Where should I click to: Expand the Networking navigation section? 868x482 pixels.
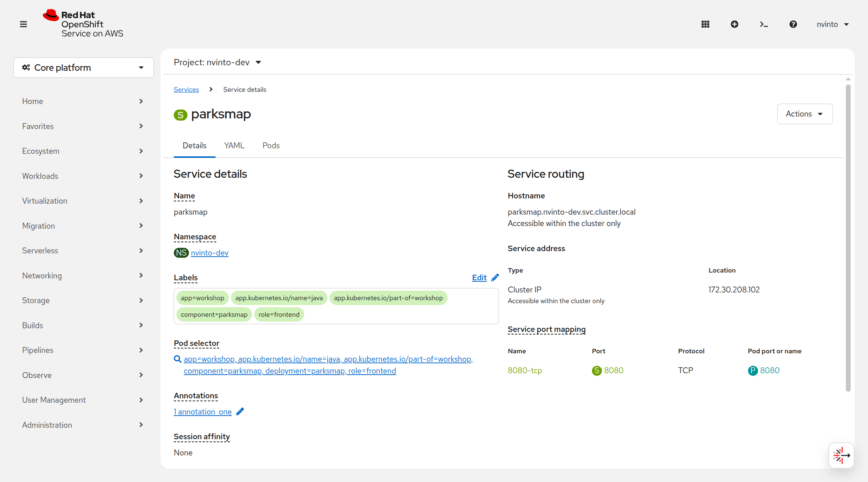[83, 275]
